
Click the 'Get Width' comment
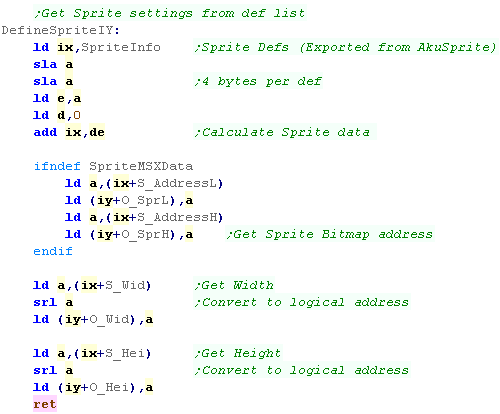234,285
